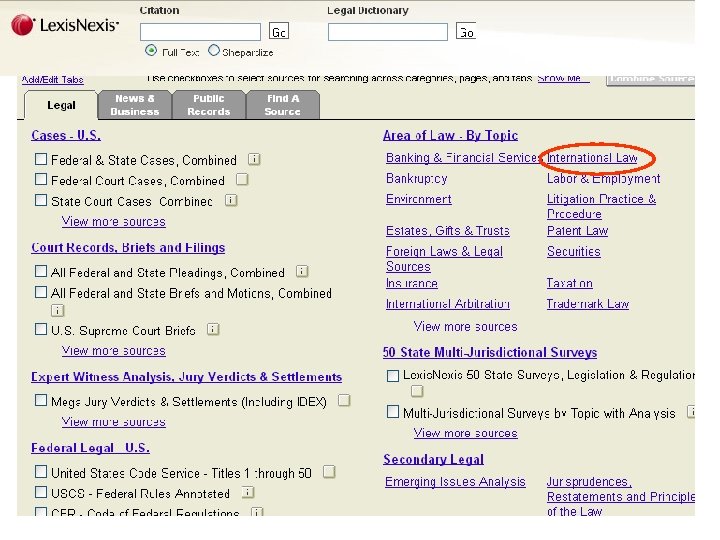The image size is (720, 540).
Task: Open Area of Law - By Topic link
Action: click(x=450, y=135)
